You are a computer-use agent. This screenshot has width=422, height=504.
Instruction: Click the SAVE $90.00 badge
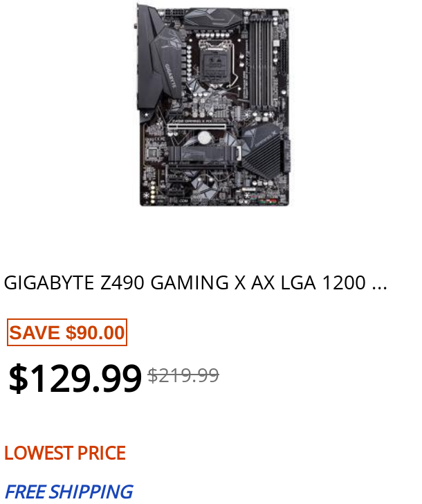pos(67,332)
